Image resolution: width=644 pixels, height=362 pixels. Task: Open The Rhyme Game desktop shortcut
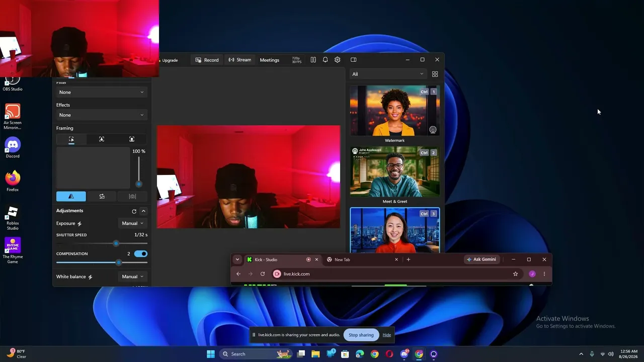point(13,250)
